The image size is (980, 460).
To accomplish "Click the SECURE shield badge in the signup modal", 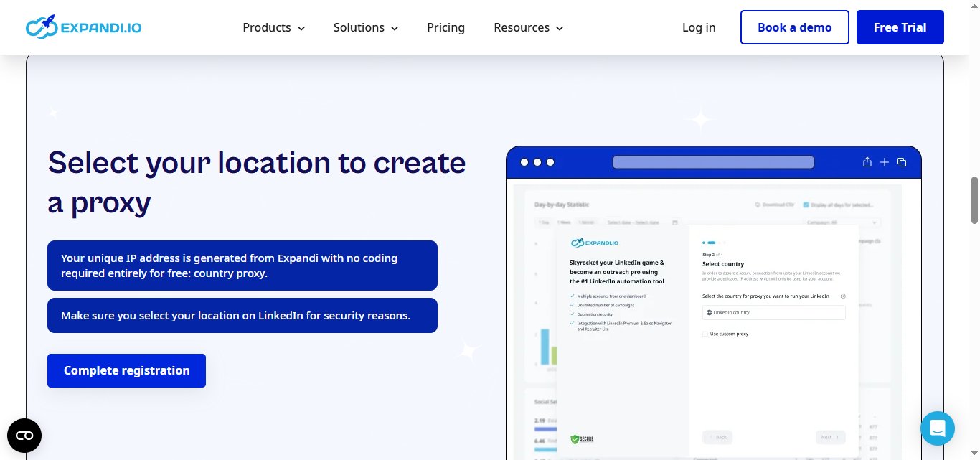I will (x=580, y=438).
